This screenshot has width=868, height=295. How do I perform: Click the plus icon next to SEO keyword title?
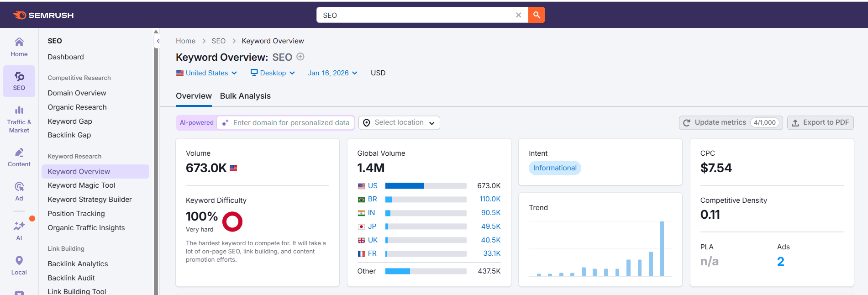click(300, 57)
